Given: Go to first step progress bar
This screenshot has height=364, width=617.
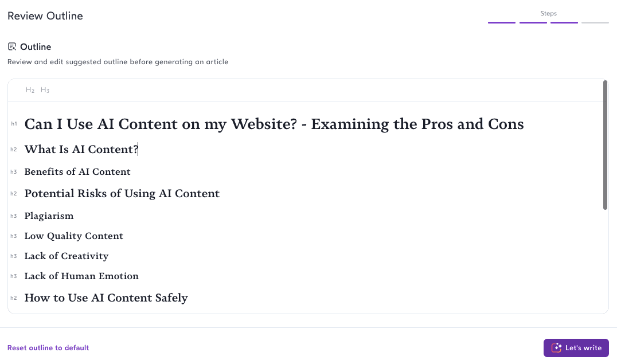Looking at the screenshot, I should click(x=502, y=22).
